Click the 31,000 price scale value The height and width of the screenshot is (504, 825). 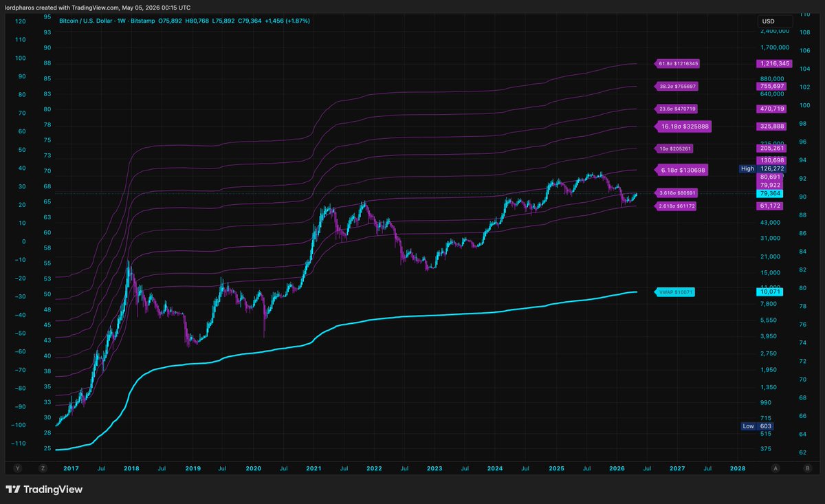tap(770, 239)
